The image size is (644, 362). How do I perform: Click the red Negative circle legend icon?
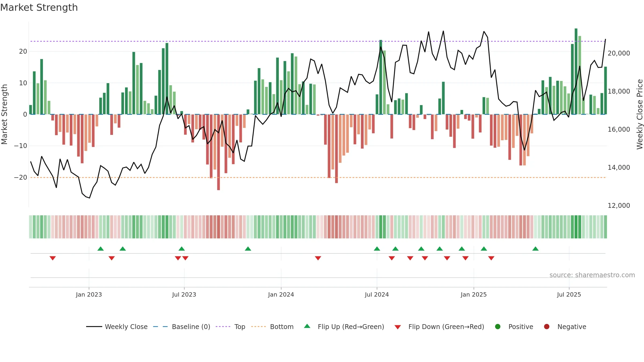(x=547, y=327)
